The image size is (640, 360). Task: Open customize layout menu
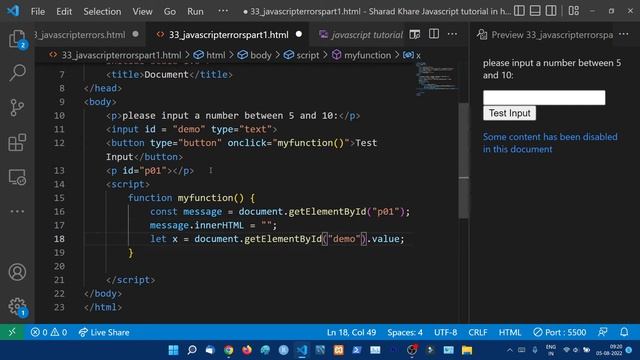[574, 11]
